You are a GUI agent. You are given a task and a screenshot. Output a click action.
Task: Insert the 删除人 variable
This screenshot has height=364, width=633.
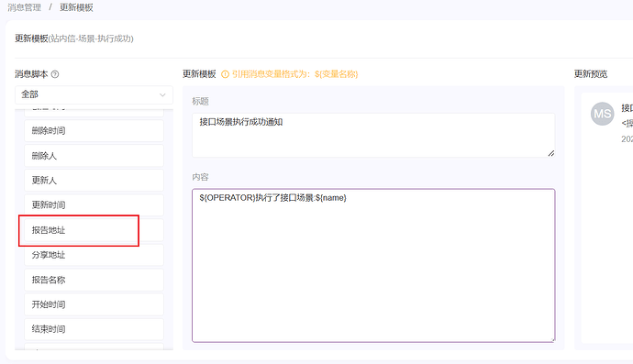(94, 156)
